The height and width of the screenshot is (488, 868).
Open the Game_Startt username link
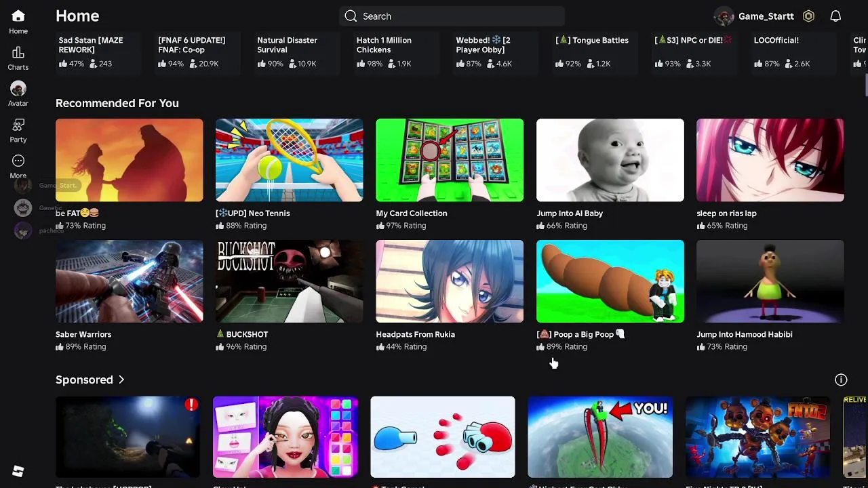pyautogui.click(x=766, y=16)
